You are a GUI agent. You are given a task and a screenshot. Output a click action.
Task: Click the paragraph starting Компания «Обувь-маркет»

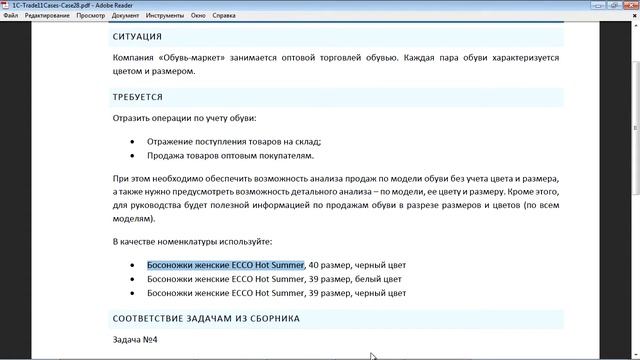(x=336, y=64)
